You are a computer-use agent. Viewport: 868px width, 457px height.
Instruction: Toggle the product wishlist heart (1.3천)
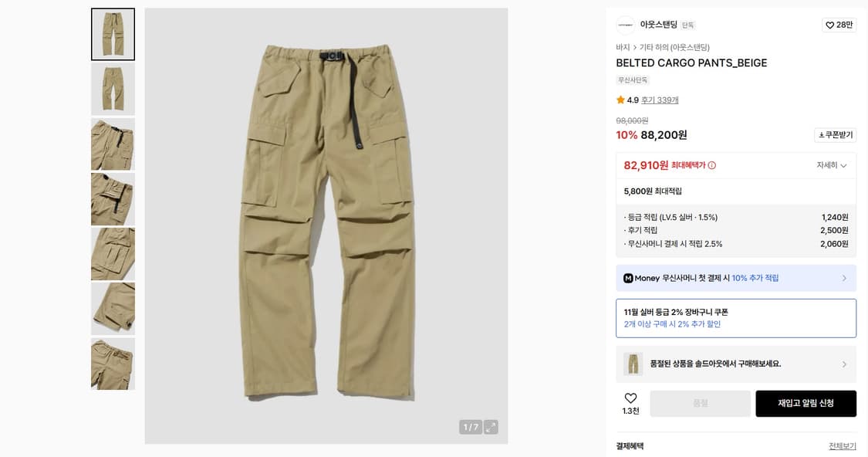pyautogui.click(x=630, y=399)
